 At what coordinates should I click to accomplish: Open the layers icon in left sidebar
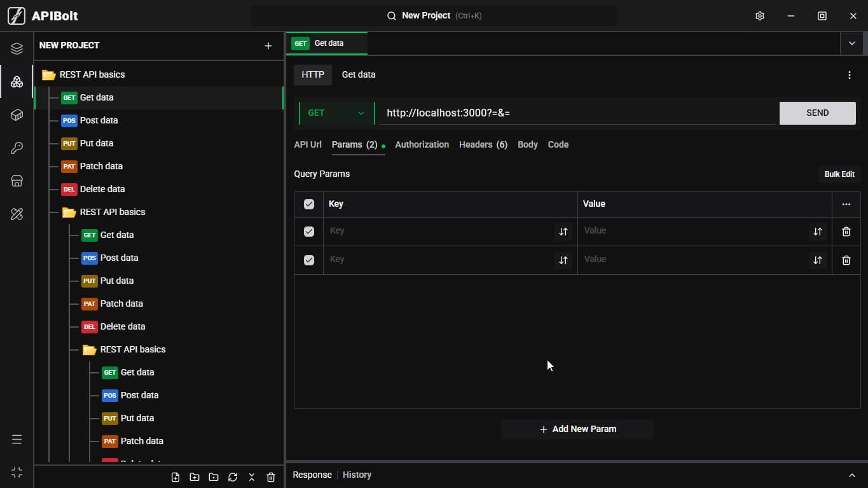[x=17, y=49]
